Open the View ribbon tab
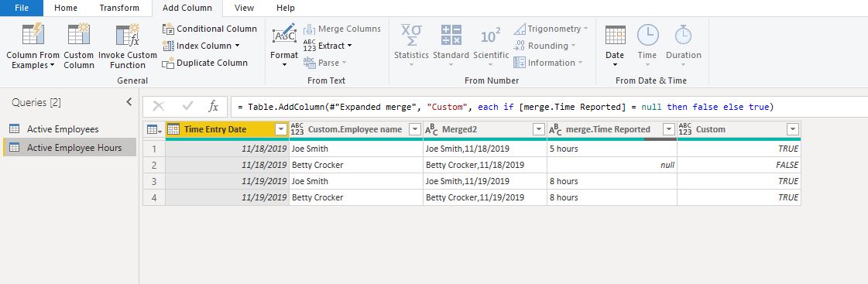 point(244,8)
